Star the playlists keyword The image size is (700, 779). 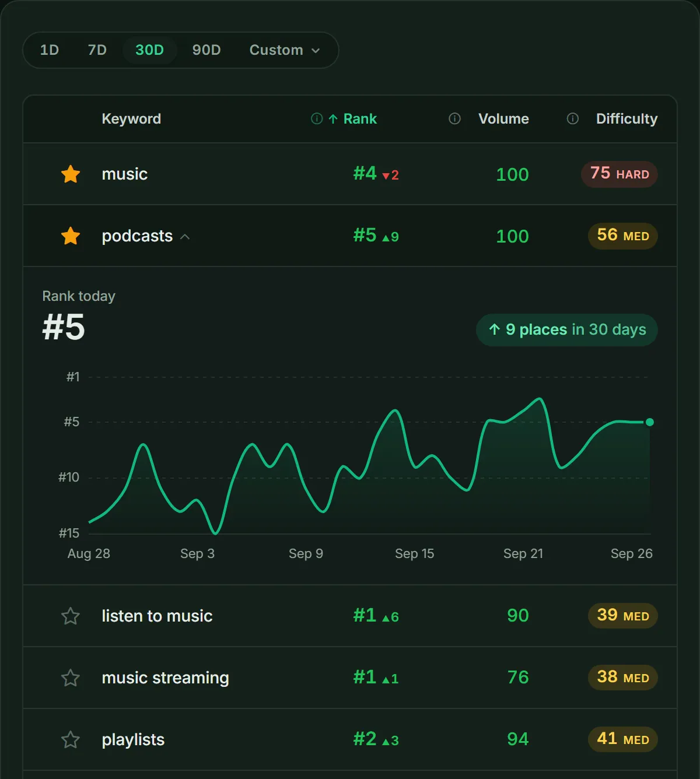[x=71, y=739]
